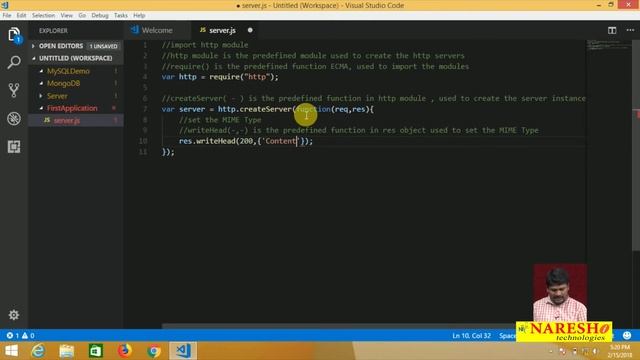The image size is (640, 360).
Task: Collapse the MongoDB folder
Action: coord(41,83)
